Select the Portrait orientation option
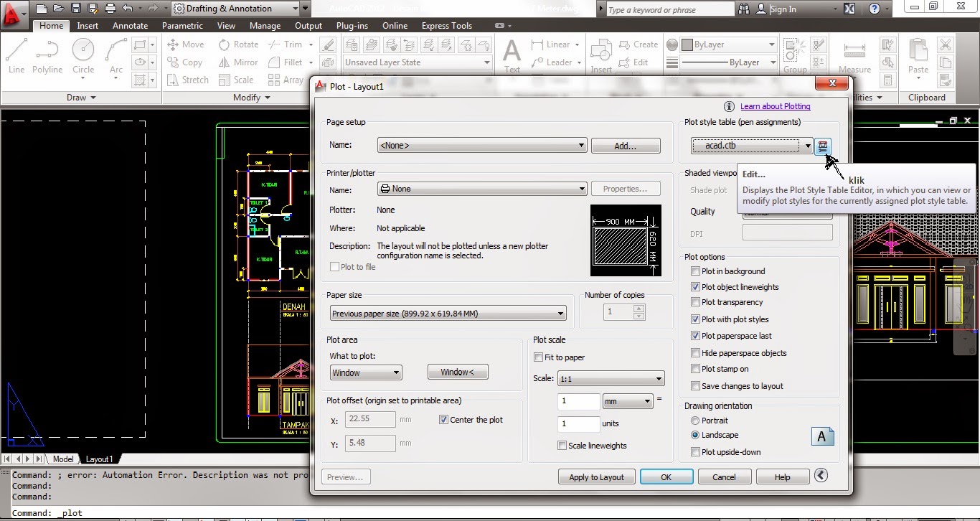This screenshot has width=980, height=521. point(694,421)
